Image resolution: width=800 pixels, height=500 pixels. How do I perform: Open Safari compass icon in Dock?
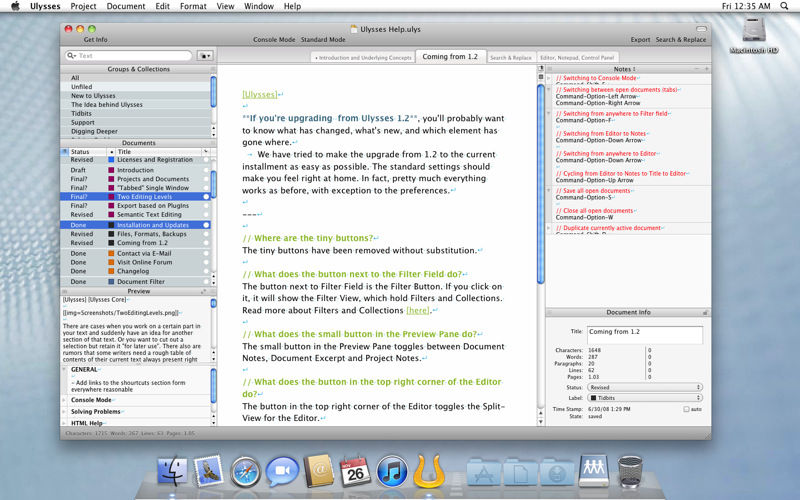click(245, 472)
